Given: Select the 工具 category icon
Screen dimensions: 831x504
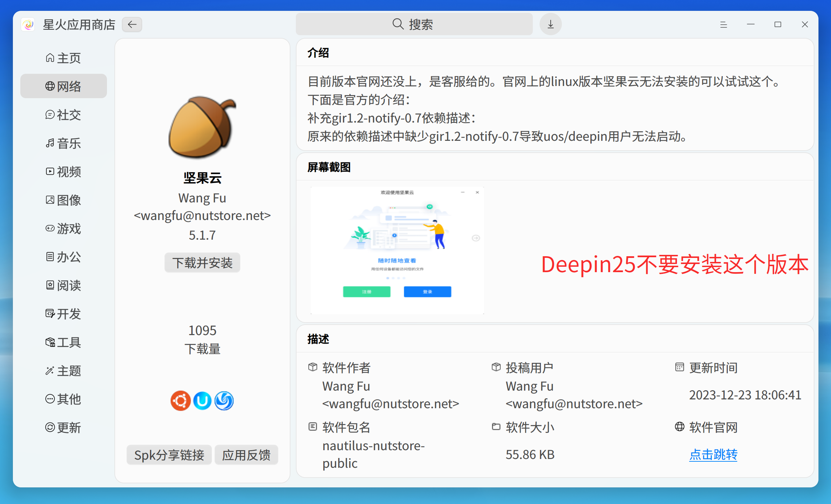Looking at the screenshot, I should click(50, 342).
